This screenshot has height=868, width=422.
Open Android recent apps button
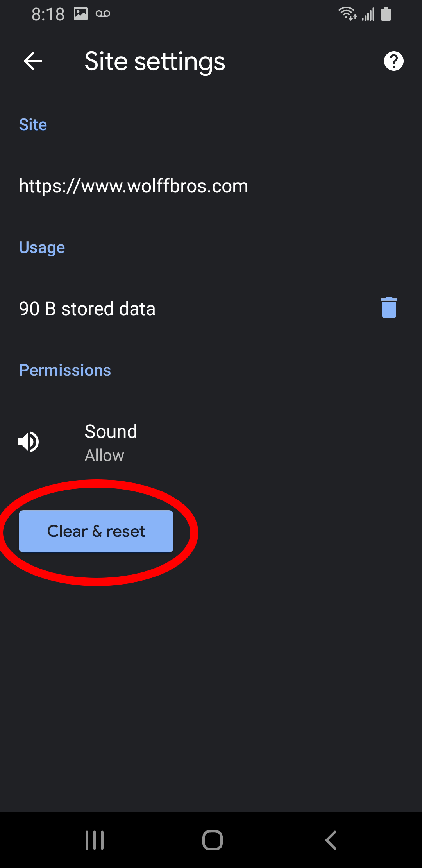[95, 840]
